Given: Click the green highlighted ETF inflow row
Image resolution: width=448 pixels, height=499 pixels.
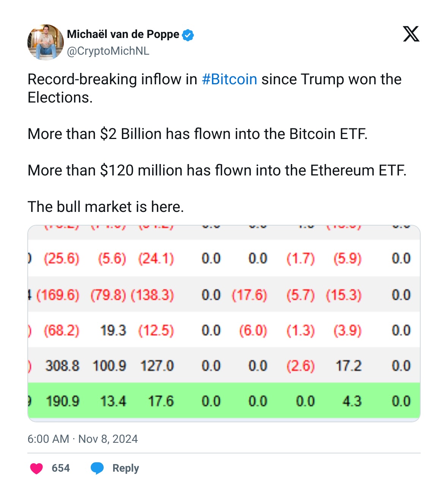Looking at the screenshot, I should pos(224,401).
